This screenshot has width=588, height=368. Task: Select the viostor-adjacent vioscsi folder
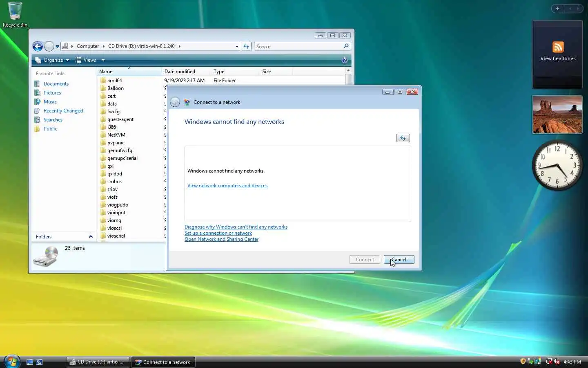coord(114,228)
